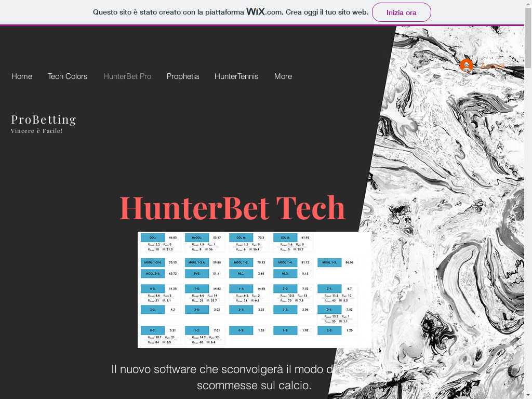Click the ProBetting site title
The width and height of the screenshot is (532, 399).
tap(44, 119)
